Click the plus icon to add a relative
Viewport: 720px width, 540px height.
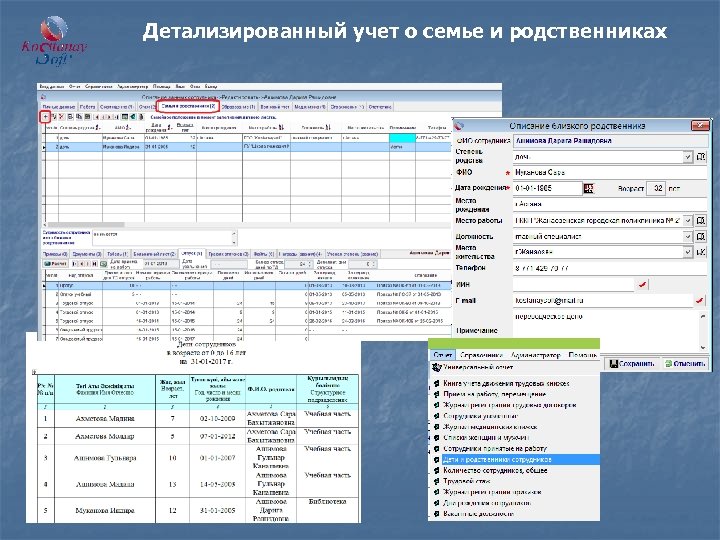[x=45, y=117]
